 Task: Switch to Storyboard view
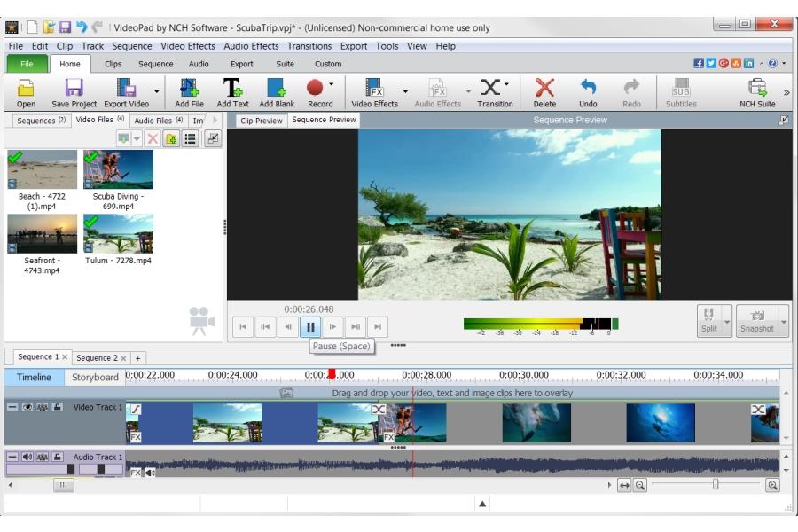tap(95, 377)
